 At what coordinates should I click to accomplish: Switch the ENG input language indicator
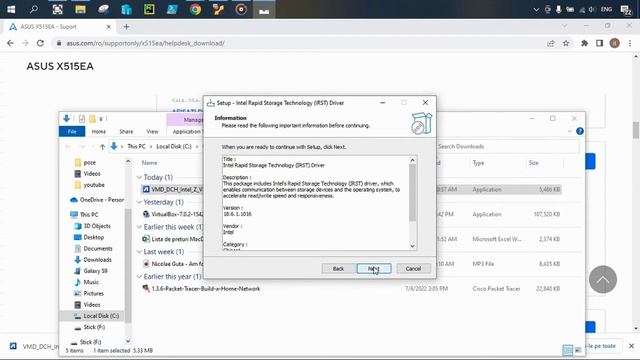pos(606,9)
